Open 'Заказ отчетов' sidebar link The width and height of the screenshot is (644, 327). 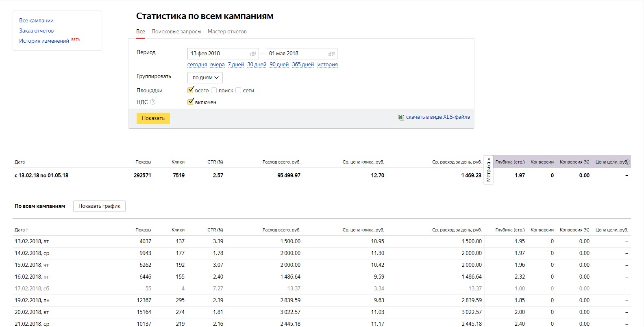36,31
